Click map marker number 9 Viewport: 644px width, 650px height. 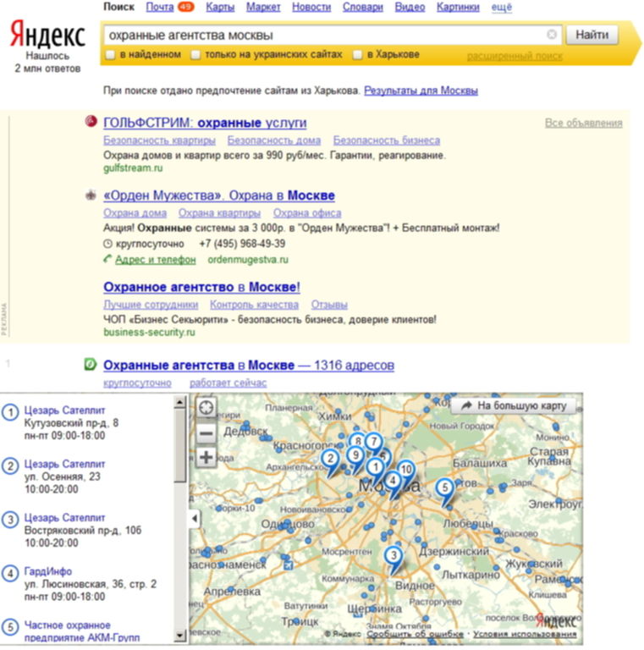355,455
